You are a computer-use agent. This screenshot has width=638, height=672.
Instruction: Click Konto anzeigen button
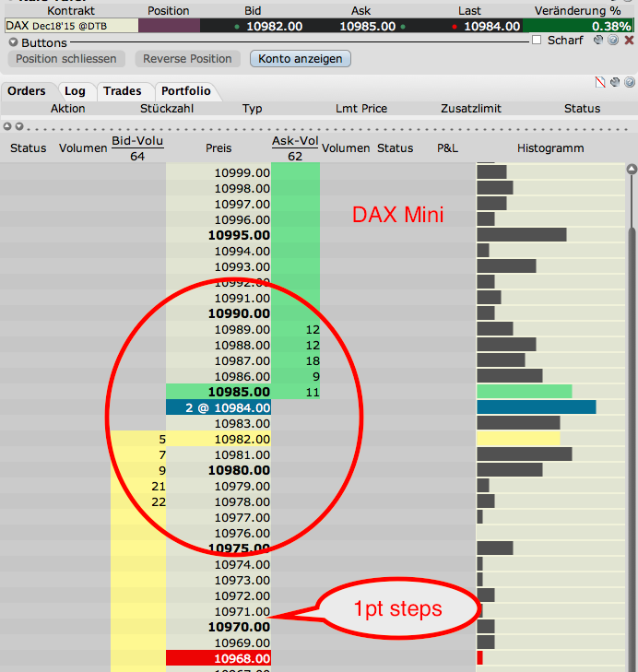(x=301, y=59)
